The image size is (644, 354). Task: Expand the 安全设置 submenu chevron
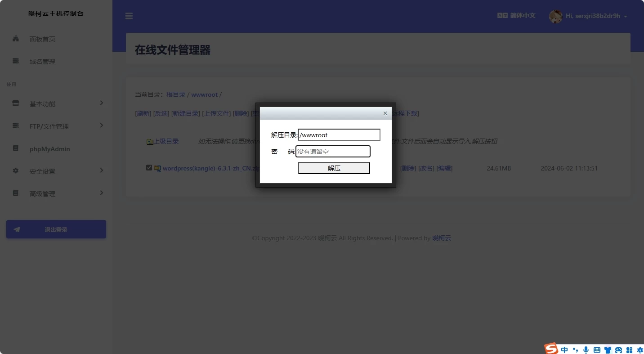coord(102,170)
